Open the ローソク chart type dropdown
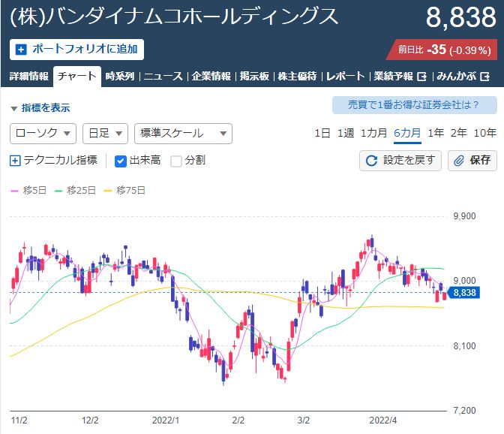 (43, 134)
